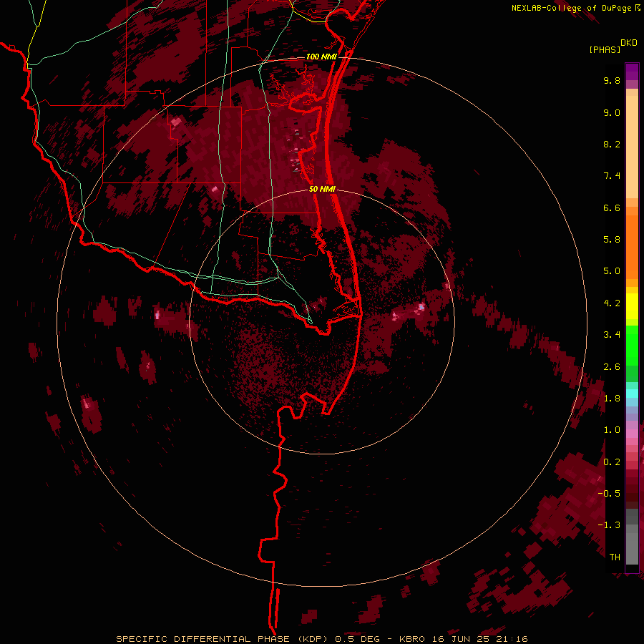Click the 0.5 DEG elevation text

(357, 639)
